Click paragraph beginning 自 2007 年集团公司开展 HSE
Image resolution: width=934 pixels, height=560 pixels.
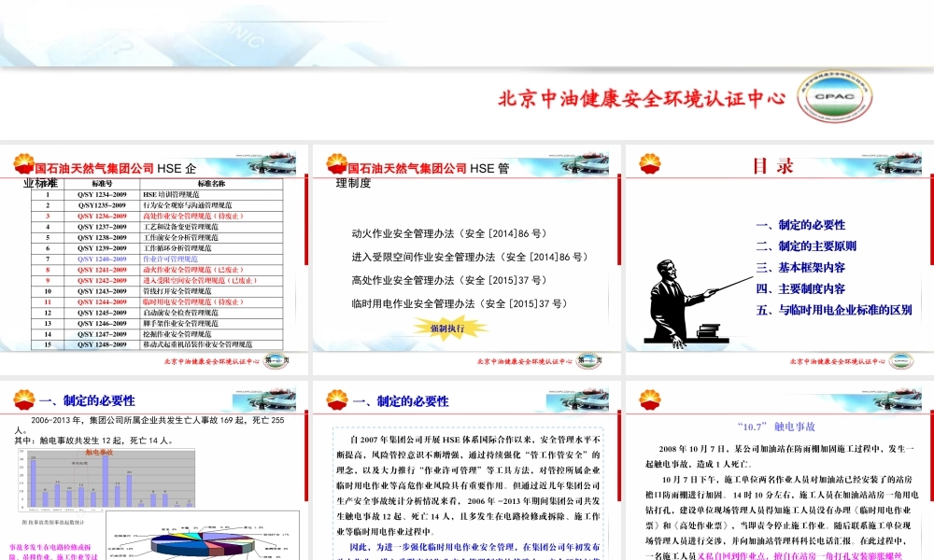[x=469, y=485]
